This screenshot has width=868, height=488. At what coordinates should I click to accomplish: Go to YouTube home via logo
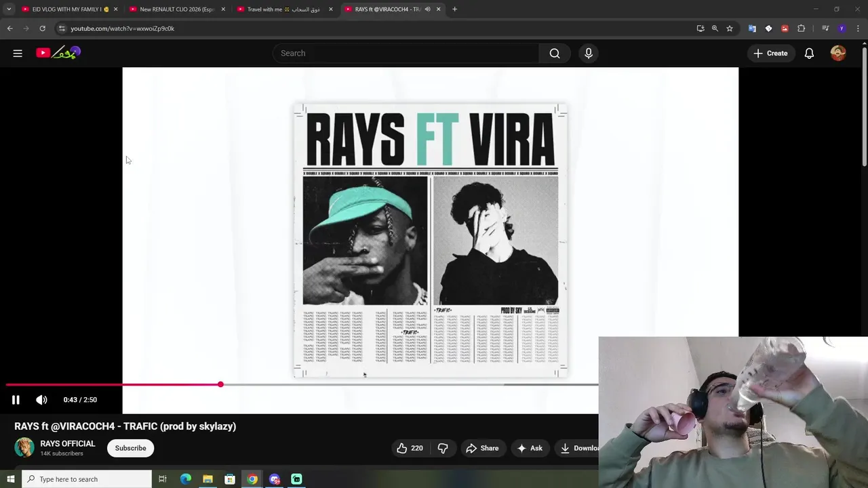tap(58, 53)
